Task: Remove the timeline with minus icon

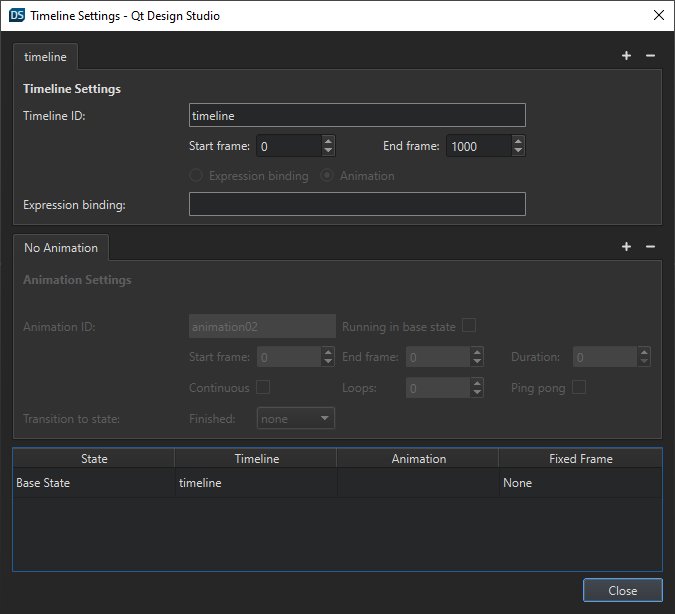Action: coord(650,56)
